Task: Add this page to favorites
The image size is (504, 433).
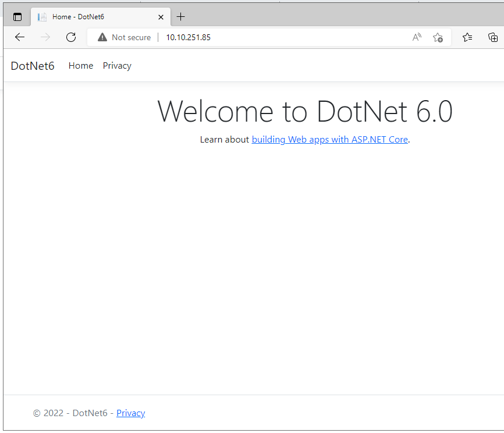Action: (438, 37)
